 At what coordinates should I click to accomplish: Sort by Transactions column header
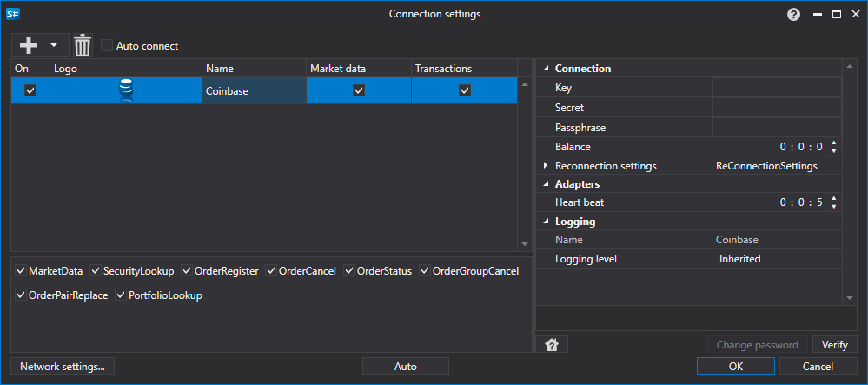coord(465,69)
